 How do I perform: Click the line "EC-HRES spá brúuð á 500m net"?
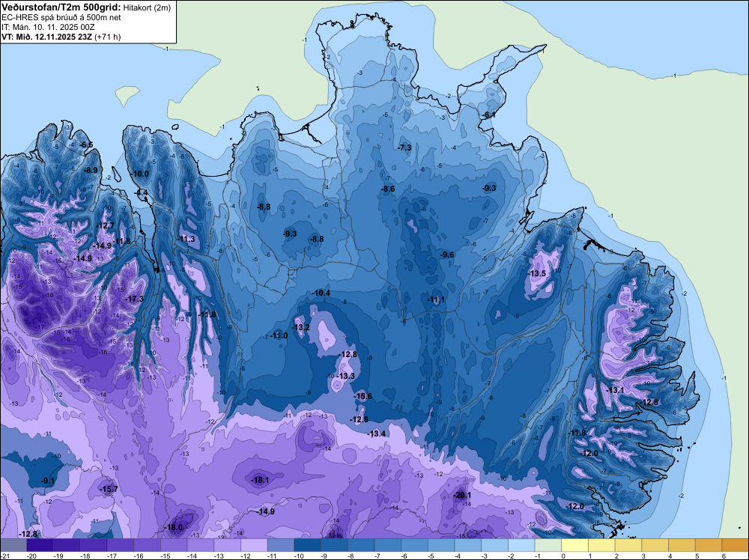click(x=61, y=18)
